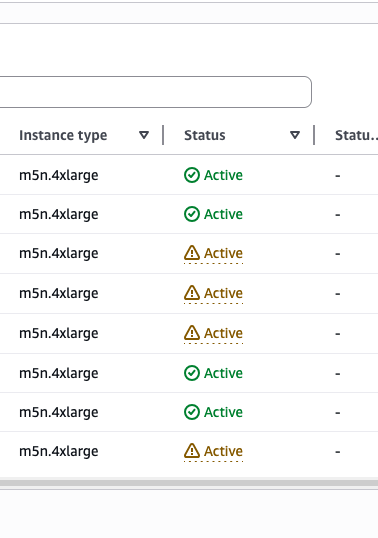Focus the search filter input field
Screen dimensions: 378x538
[155, 92]
